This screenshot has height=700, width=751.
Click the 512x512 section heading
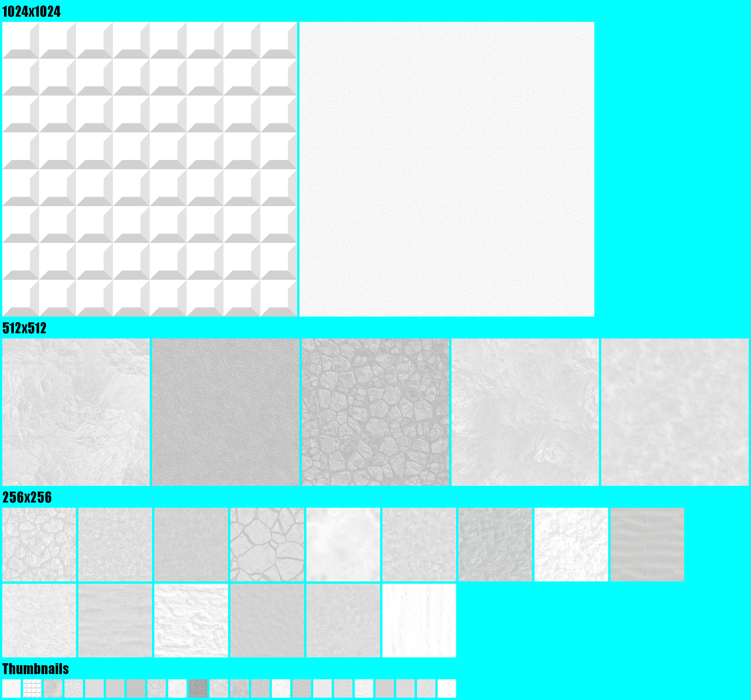pos(24,328)
